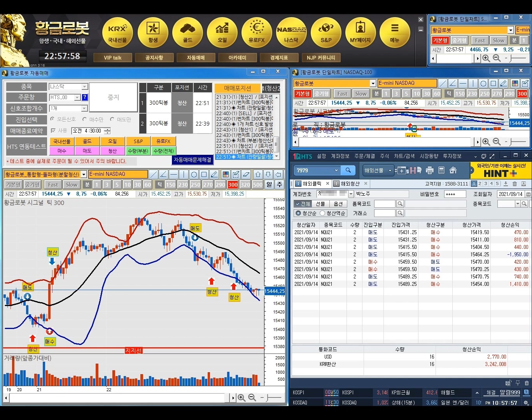Select 청산역순 sort radio button
This screenshot has width=532, height=420.
tap(322, 213)
